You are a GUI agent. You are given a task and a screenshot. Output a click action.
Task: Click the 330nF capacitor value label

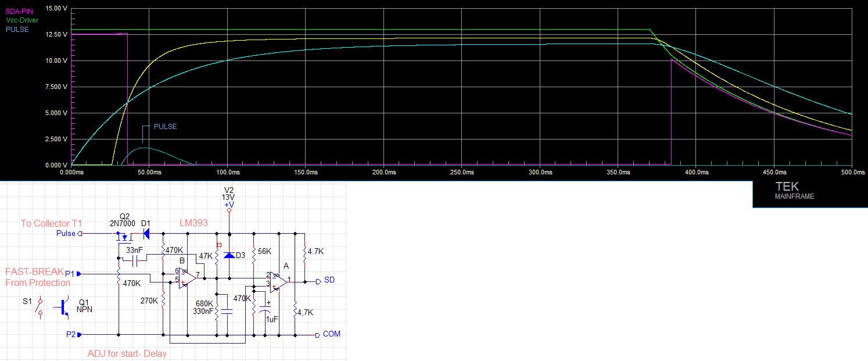(x=203, y=311)
